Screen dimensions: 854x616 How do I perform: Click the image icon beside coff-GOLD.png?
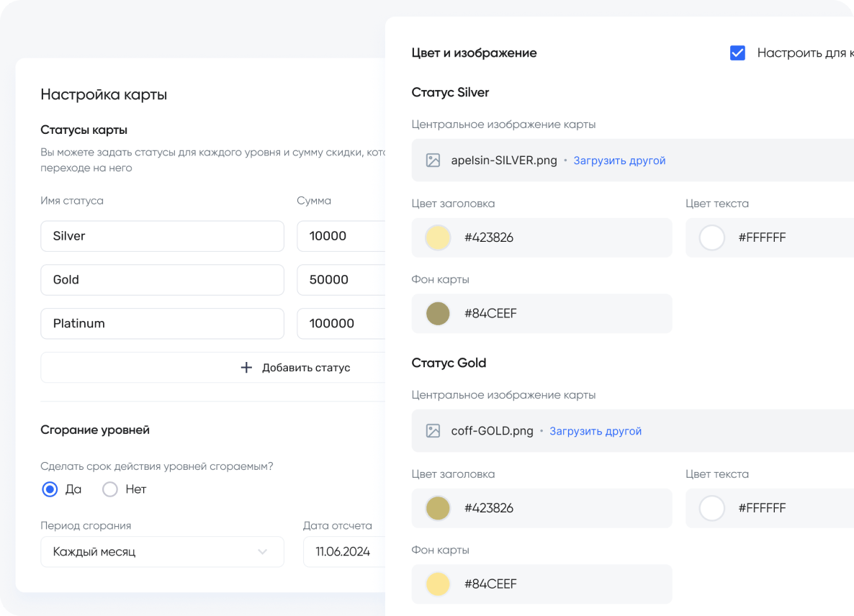pos(433,431)
